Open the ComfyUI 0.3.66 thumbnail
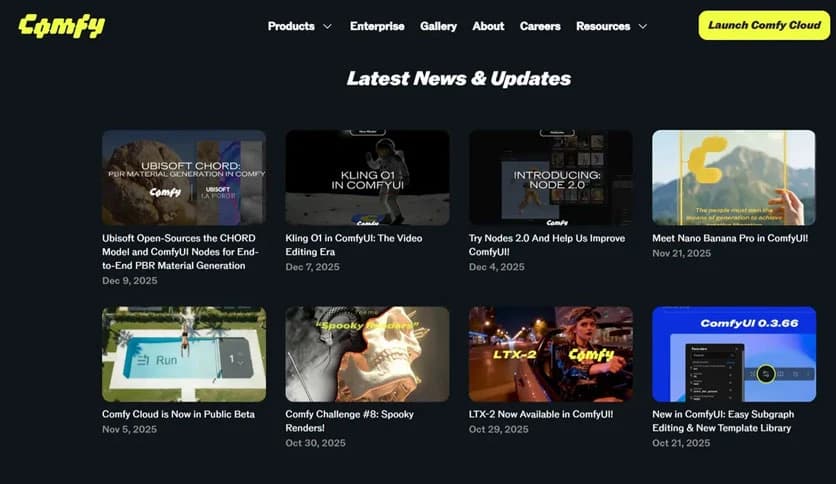Image resolution: width=836 pixels, height=484 pixels. coord(734,354)
